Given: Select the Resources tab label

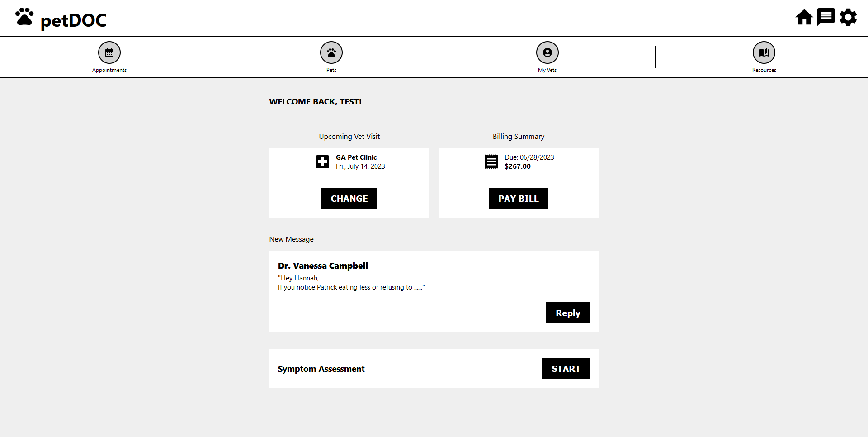Looking at the screenshot, I should pyautogui.click(x=764, y=70).
